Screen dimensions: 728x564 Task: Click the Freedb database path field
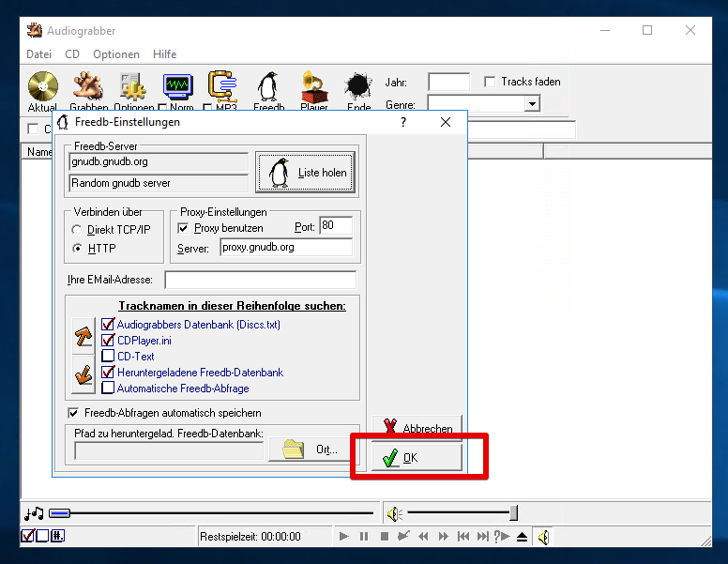(x=169, y=450)
